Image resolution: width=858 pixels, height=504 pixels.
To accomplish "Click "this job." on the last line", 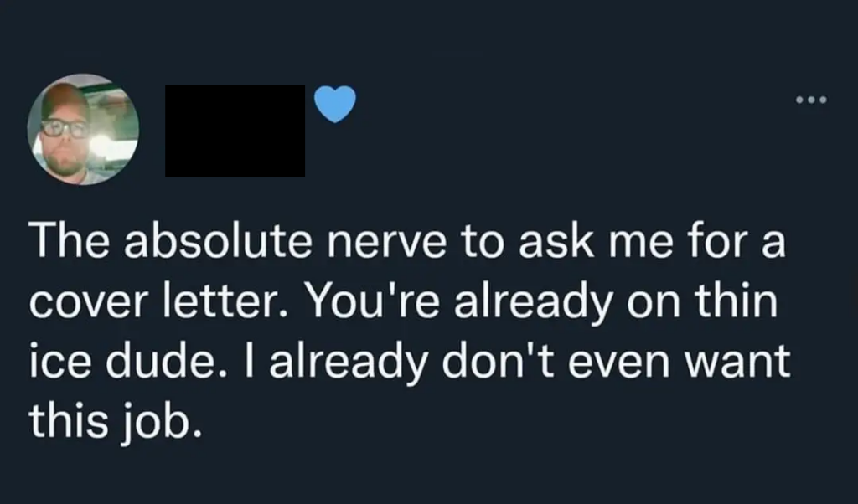I will coord(116,421).
